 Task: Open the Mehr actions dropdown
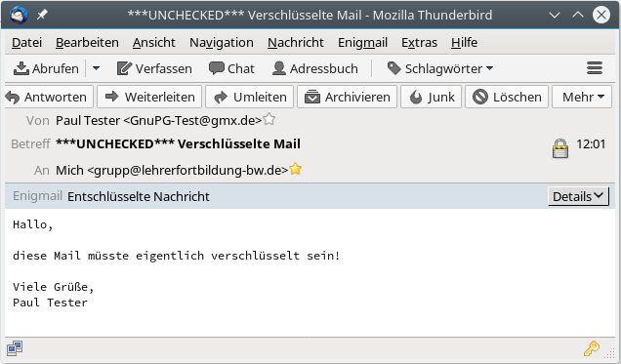coord(582,97)
